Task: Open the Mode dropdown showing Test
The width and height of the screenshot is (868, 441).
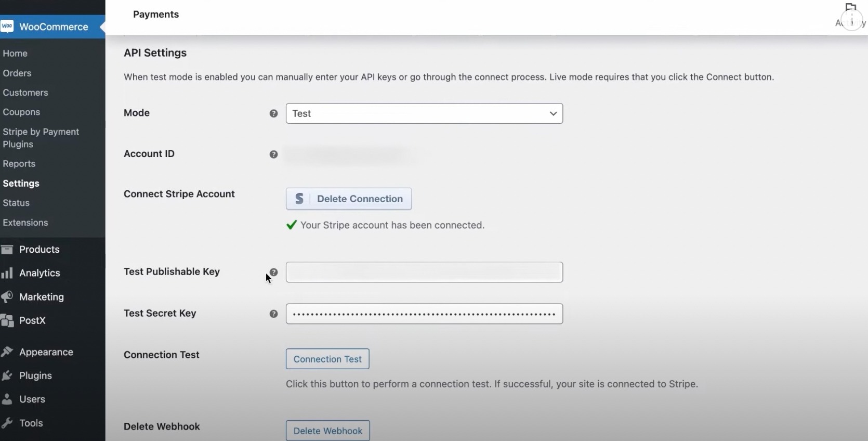Action: point(424,113)
